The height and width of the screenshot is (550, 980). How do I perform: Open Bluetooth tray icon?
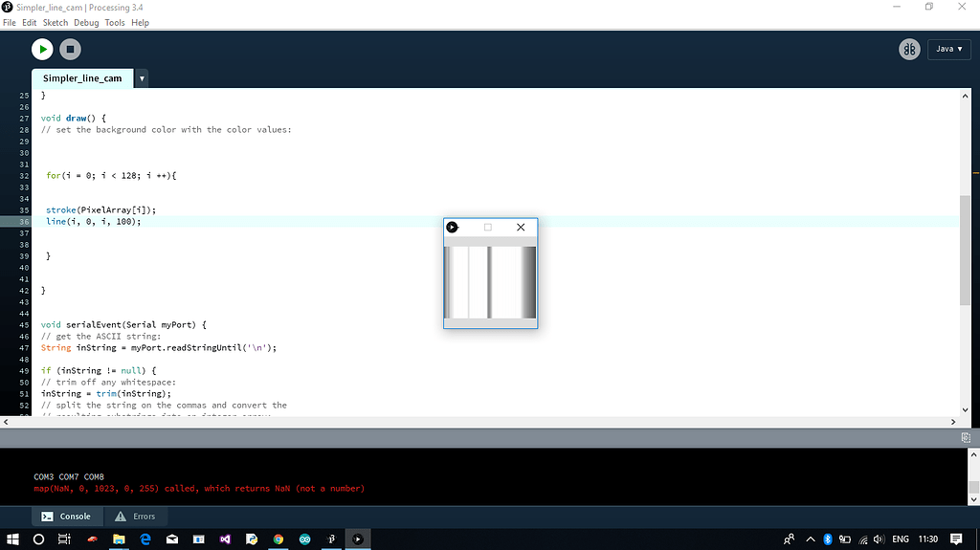(x=828, y=539)
